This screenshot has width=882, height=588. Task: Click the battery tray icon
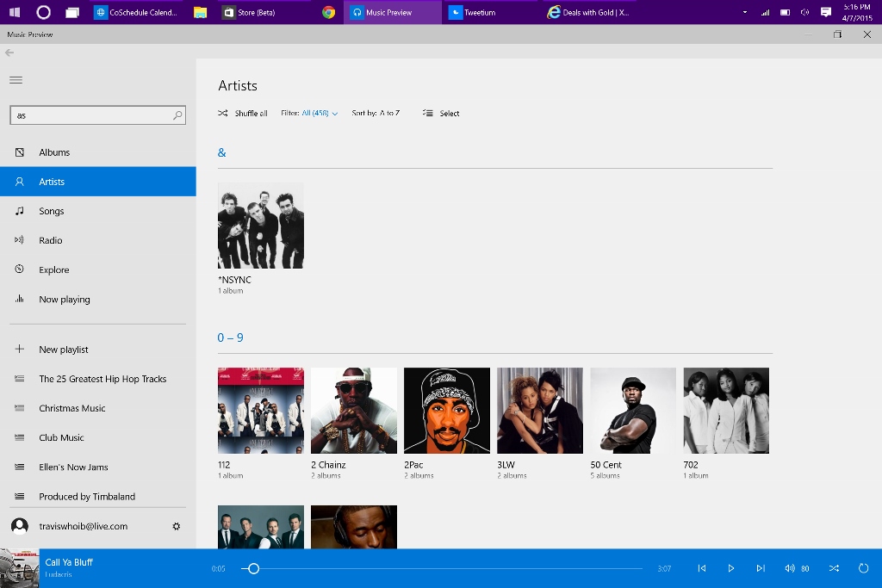[x=786, y=12]
